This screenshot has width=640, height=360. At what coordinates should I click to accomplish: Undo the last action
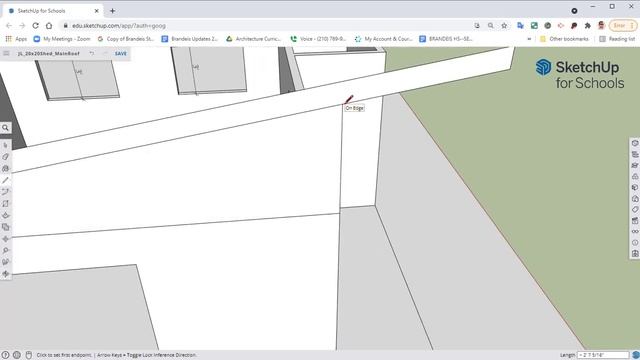[92, 53]
